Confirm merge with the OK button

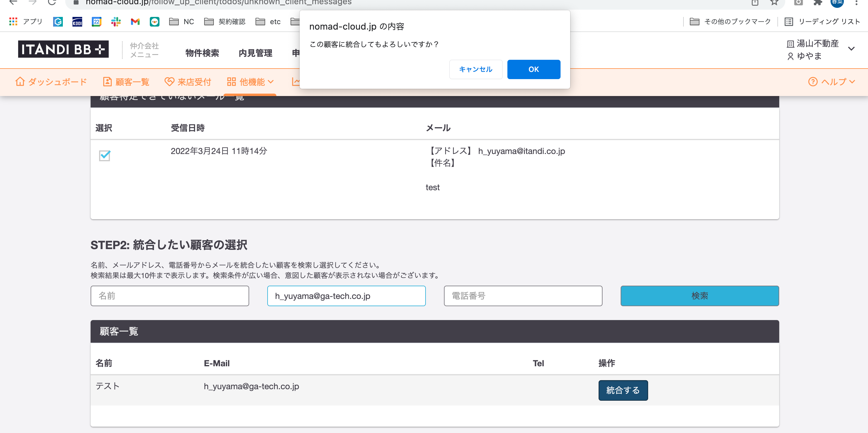pyautogui.click(x=533, y=69)
